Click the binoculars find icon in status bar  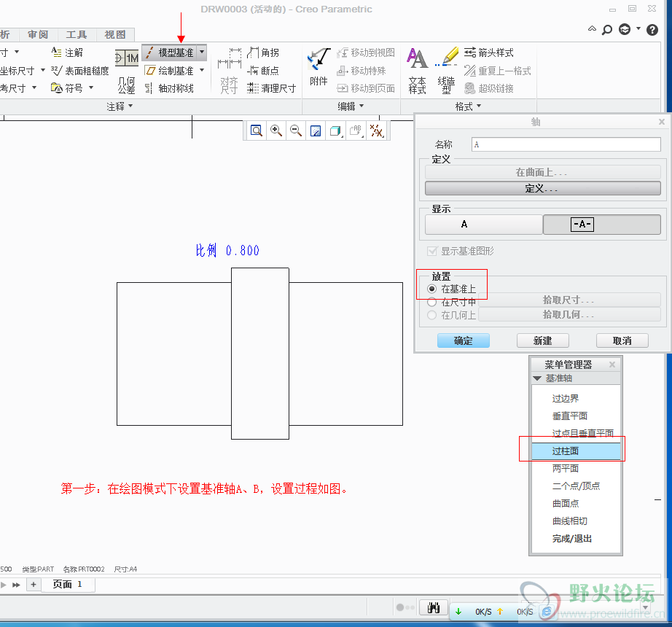(433, 607)
